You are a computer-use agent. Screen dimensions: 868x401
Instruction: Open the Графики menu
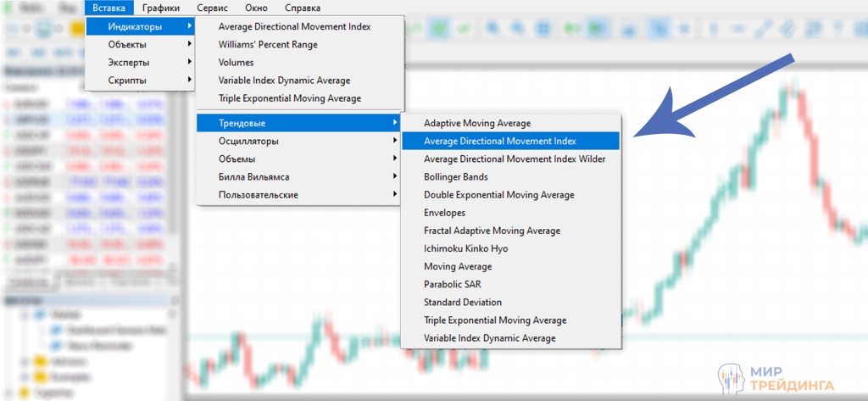pyautogui.click(x=161, y=8)
